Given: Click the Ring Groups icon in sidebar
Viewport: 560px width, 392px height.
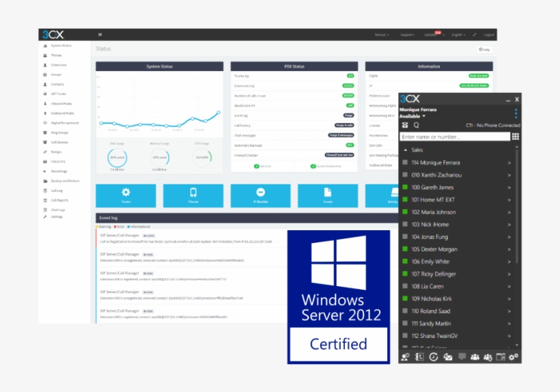Looking at the screenshot, I should click(45, 132).
